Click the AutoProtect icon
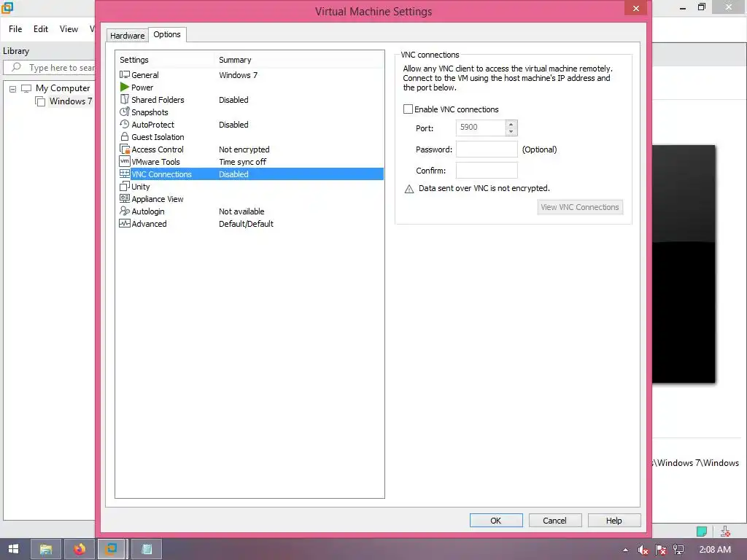Image resolution: width=747 pixels, height=560 pixels. coord(124,124)
